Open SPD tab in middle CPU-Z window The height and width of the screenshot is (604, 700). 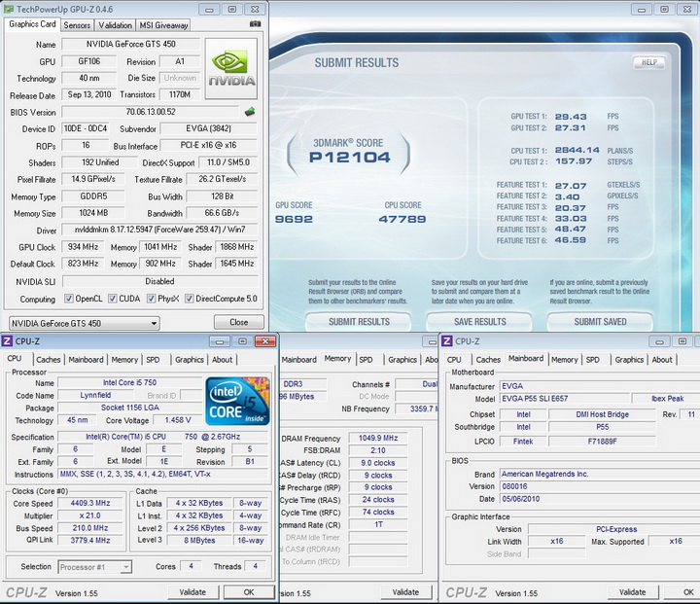tap(366, 360)
